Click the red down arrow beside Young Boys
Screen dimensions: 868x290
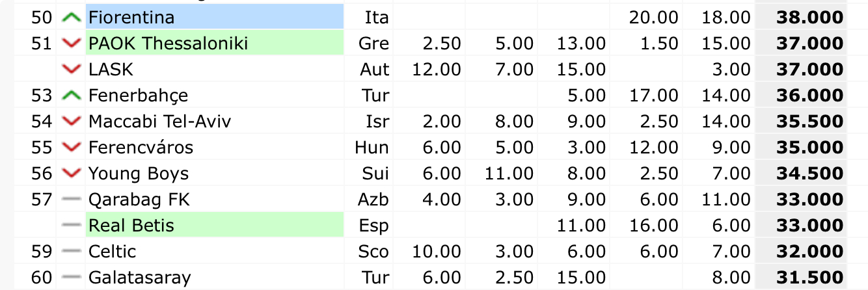[x=70, y=174]
